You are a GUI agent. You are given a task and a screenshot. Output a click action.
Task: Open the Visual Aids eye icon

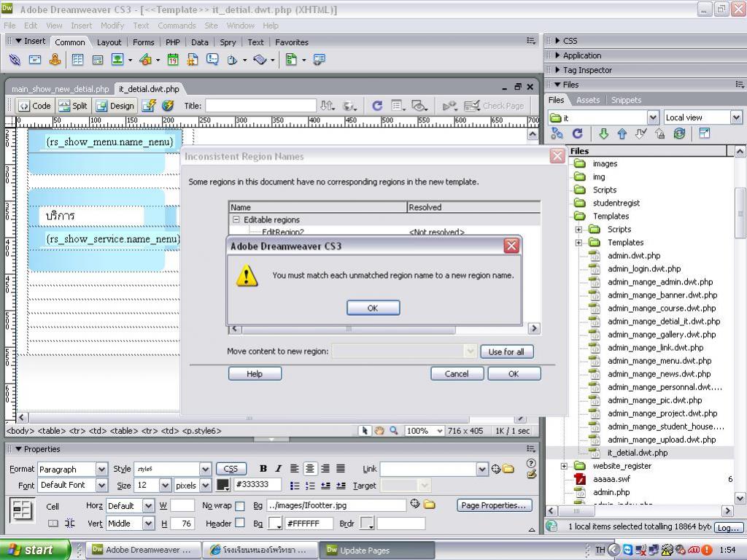419,106
